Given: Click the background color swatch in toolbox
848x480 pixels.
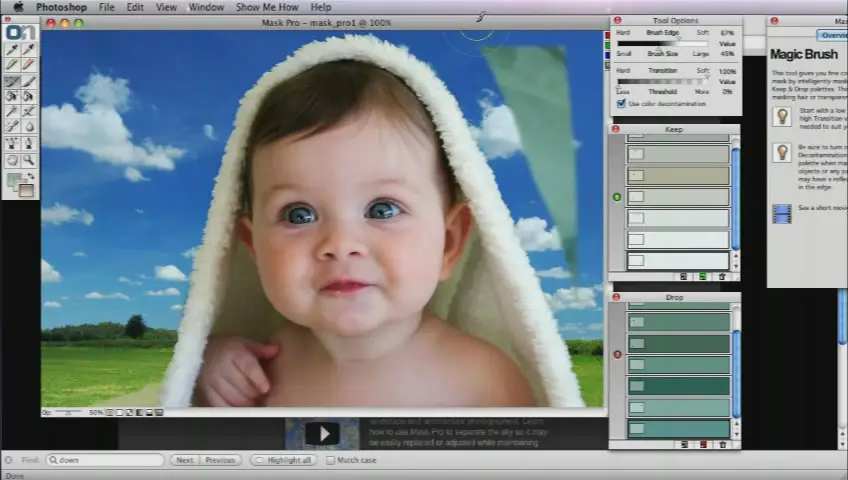Looking at the screenshot, I should [25, 190].
